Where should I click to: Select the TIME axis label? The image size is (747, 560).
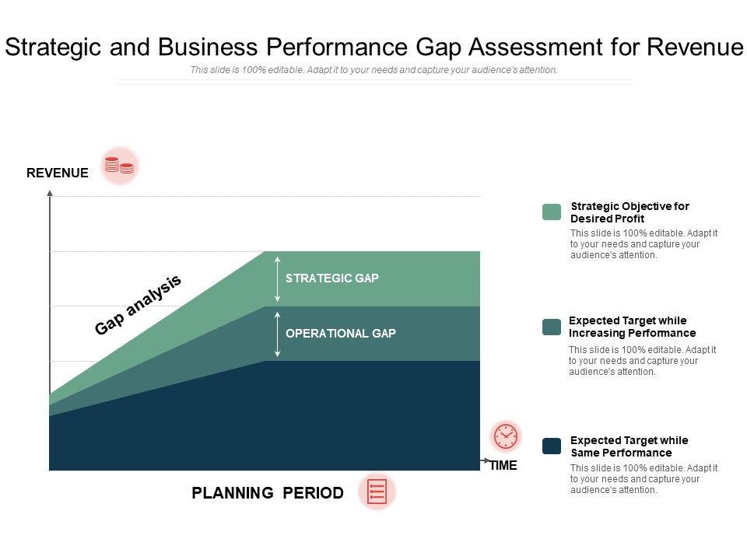tap(503, 466)
